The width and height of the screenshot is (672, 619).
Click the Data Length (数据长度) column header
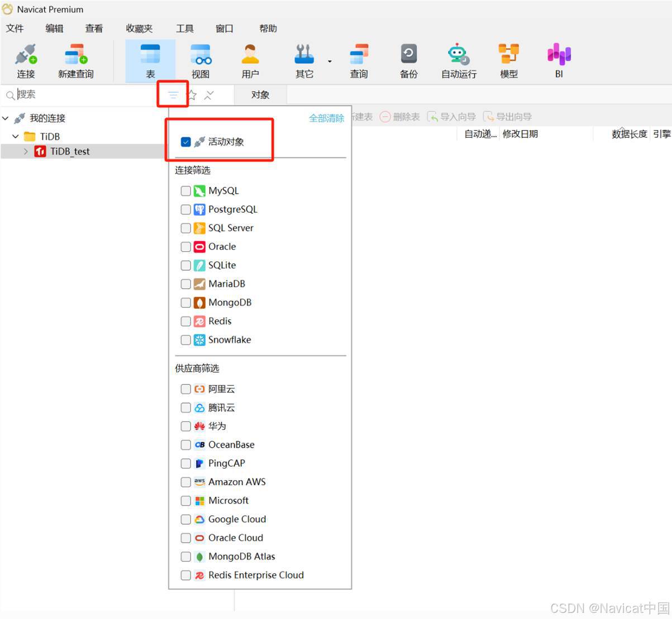630,134
